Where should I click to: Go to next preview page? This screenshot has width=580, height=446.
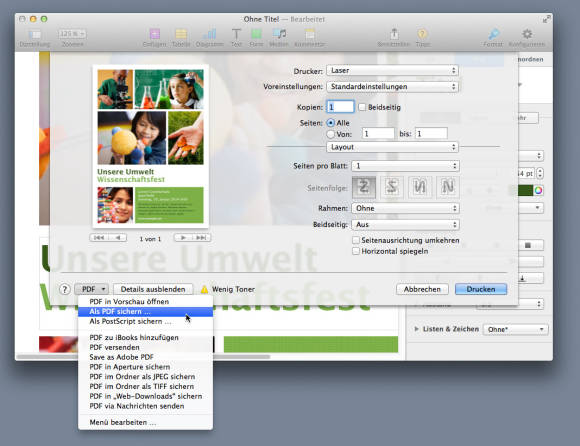[x=183, y=237]
